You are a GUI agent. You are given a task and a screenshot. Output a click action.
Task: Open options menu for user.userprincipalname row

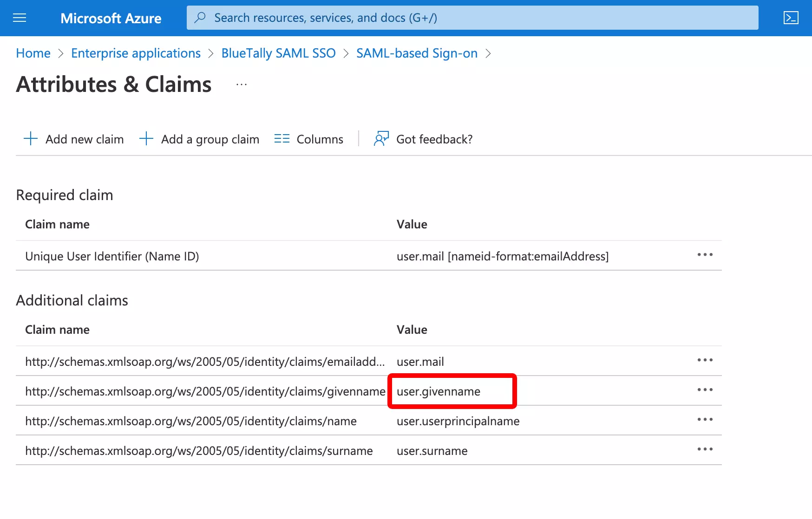[x=705, y=420]
